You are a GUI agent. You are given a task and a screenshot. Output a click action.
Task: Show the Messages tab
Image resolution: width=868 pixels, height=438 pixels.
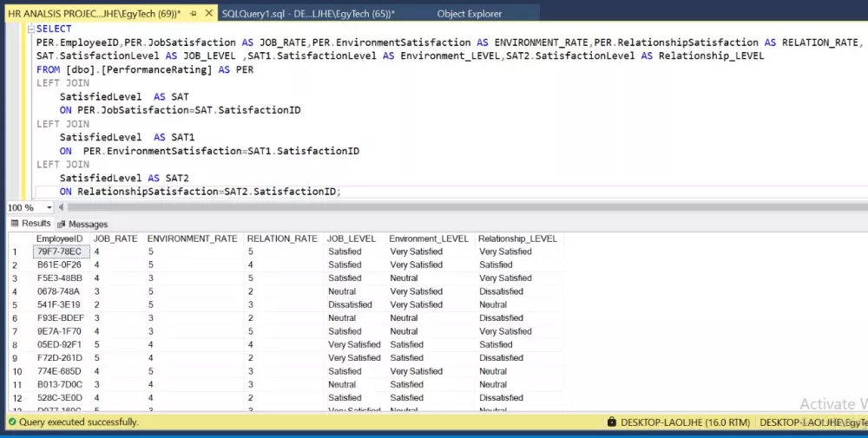(82, 224)
